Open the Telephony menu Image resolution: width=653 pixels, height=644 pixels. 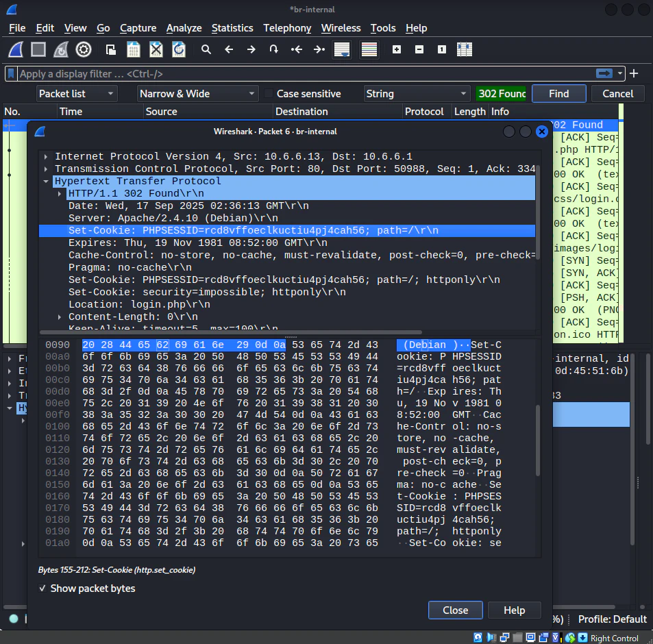click(287, 28)
